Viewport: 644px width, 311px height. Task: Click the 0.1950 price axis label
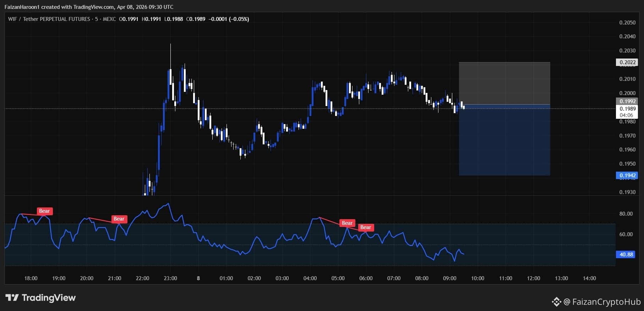(x=627, y=164)
